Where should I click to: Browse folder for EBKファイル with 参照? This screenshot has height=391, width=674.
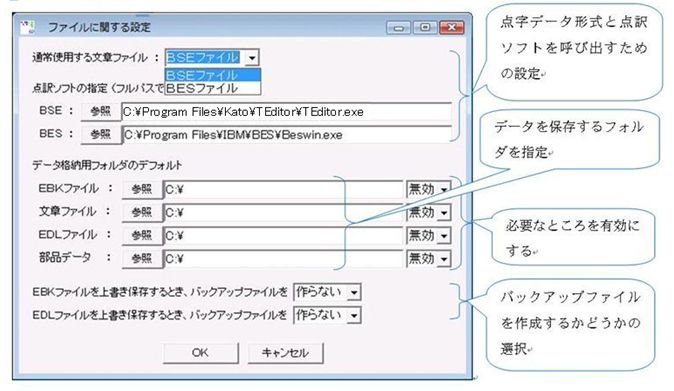coord(142,189)
